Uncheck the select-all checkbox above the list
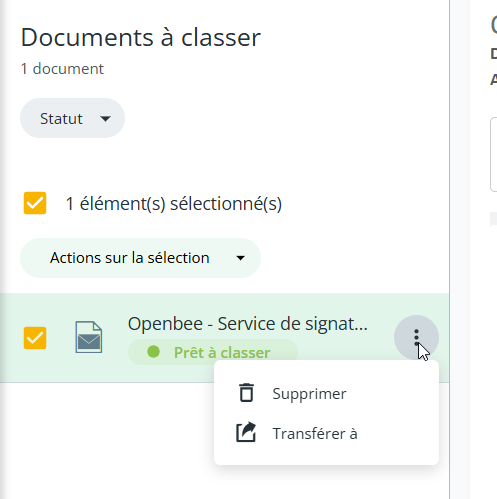Screen dimensions: 497x499 click(x=35, y=203)
